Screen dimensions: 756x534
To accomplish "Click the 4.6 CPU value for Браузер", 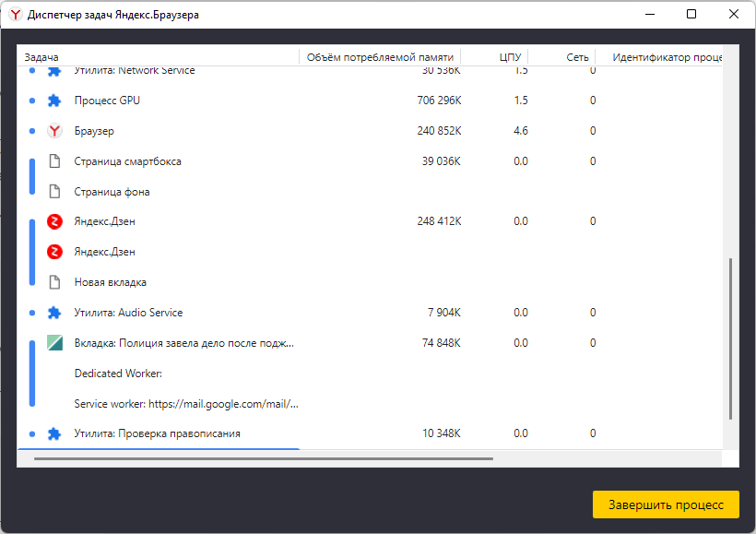I will coord(521,131).
